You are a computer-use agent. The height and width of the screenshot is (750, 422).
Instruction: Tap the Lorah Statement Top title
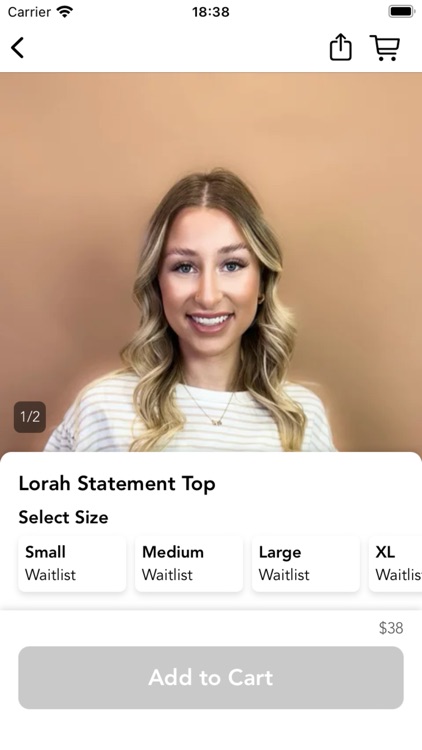pos(117,484)
